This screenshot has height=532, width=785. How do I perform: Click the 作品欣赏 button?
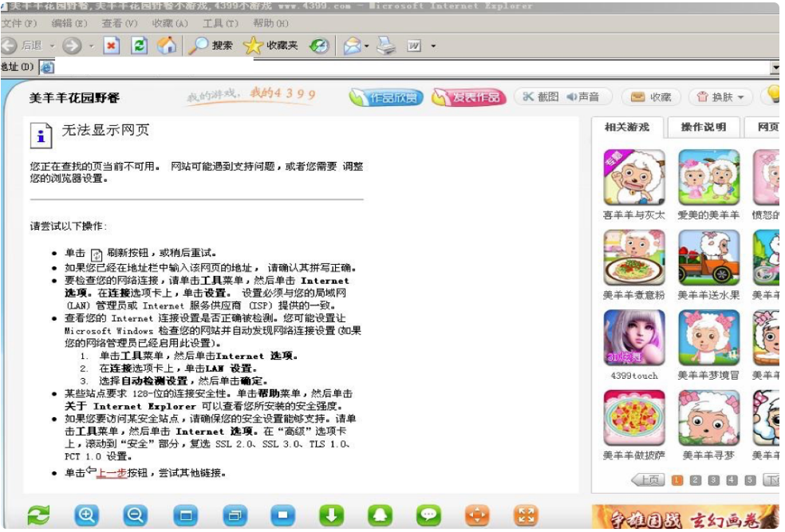[x=385, y=97]
